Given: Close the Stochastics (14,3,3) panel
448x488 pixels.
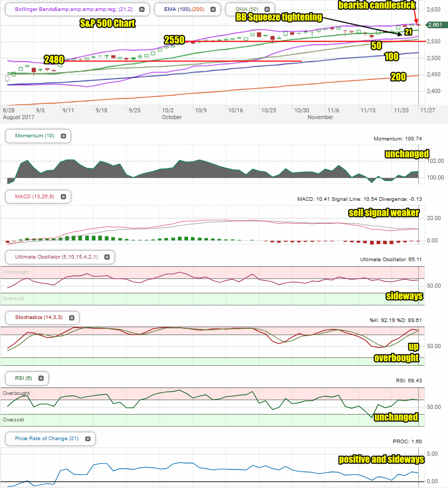Looking at the screenshot, I should tap(72, 318).
